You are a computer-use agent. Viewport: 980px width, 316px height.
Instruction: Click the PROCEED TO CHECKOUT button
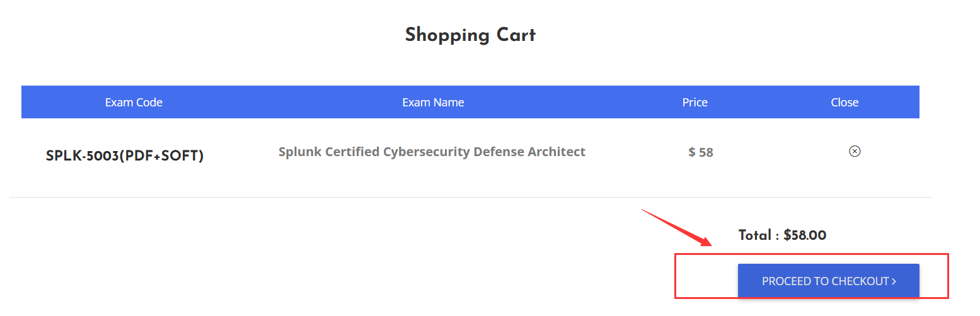pos(829,281)
